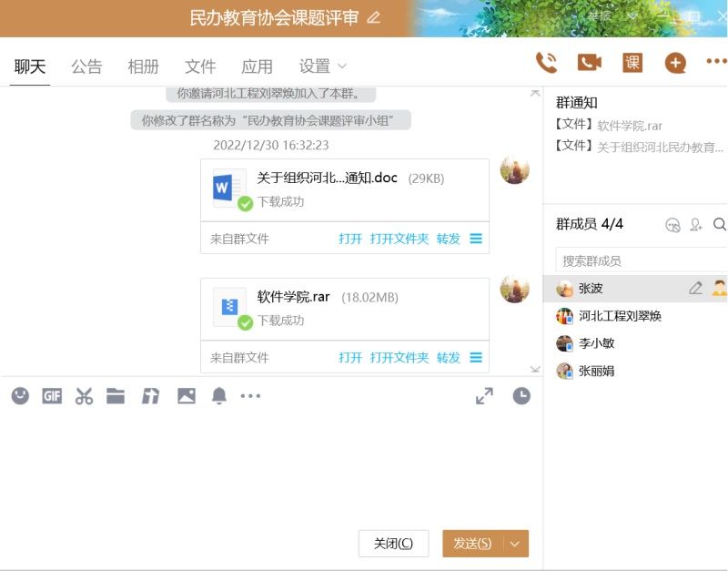Open the GIF sticker panel
The width and height of the screenshot is (728, 571).
pyautogui.click(x=52, y=396)
